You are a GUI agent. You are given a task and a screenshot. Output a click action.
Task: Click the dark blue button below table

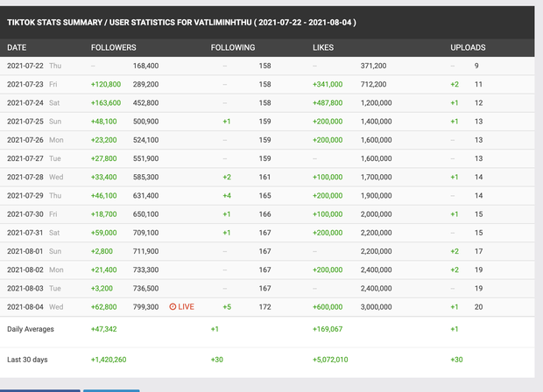tap(40, 390)
